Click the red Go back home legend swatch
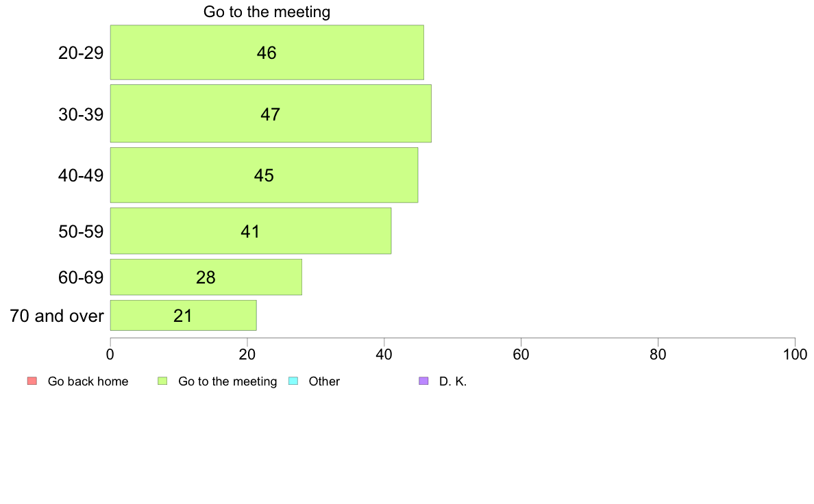This screenshot has height=504, width=814. point(32,381)
